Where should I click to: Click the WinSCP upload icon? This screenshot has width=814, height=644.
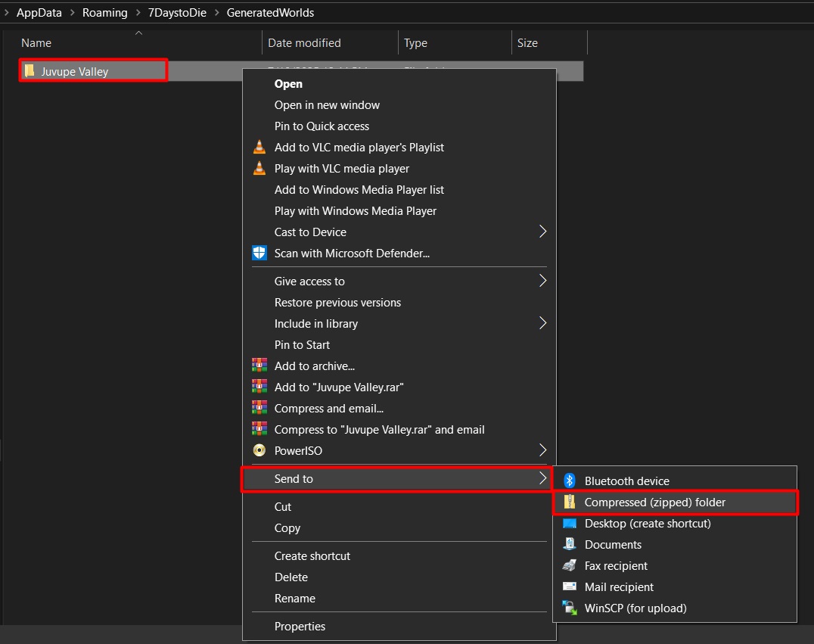[x=570, y=608]
